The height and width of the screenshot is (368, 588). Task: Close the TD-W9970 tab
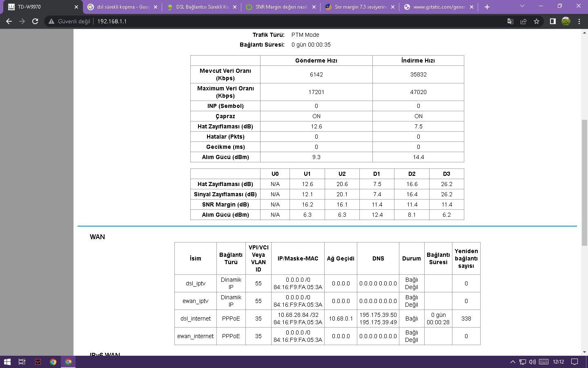tap(76, 7)
